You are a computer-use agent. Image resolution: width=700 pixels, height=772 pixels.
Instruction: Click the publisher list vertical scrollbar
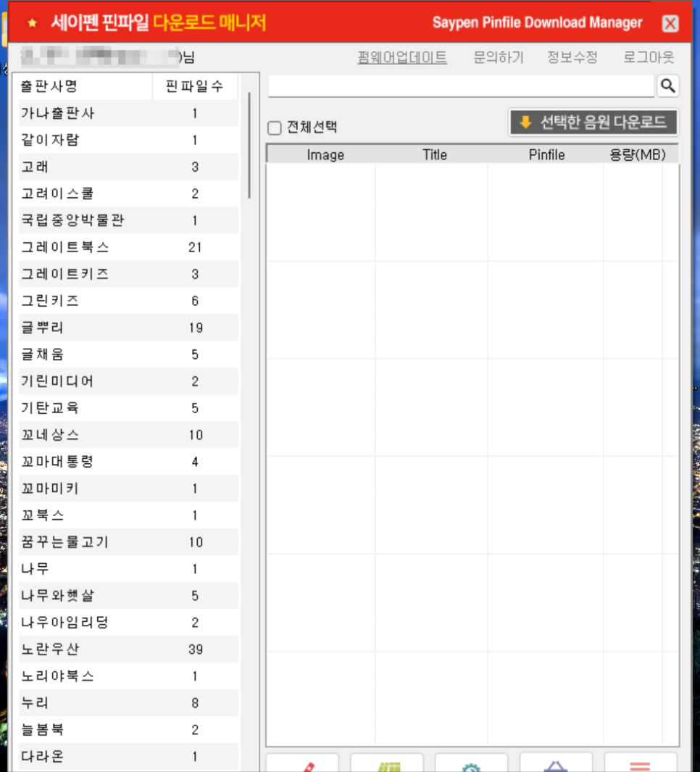[x=249, y=145]
